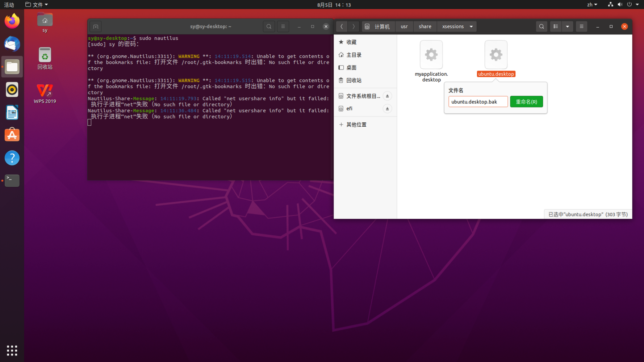Open view options dropdown arrow

[x=567, y=26]
